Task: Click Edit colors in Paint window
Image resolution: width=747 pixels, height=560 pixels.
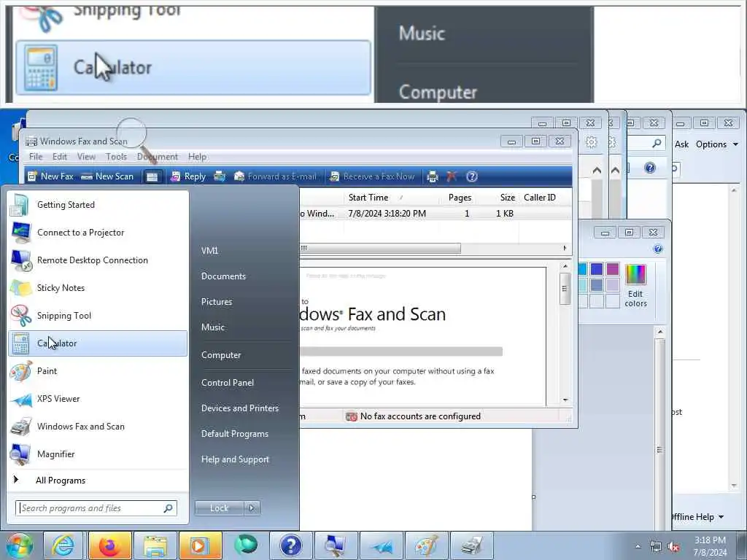Action: tap(635, 286)
